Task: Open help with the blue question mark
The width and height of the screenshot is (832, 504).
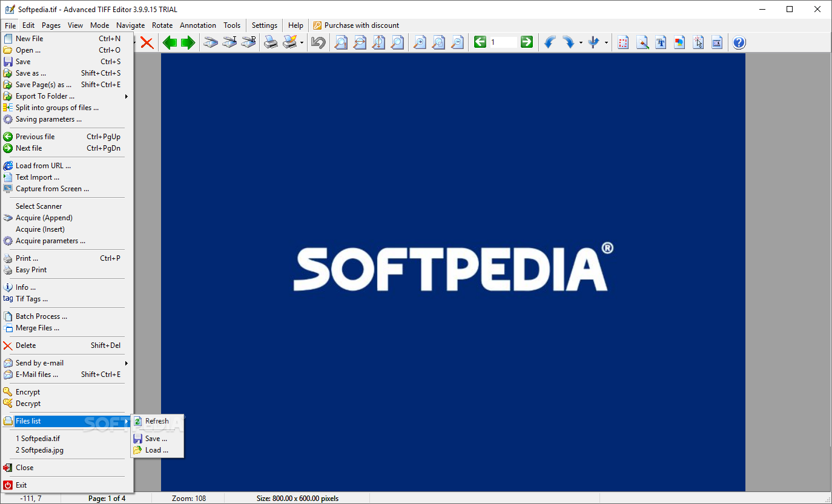Action: coord(739,42)
